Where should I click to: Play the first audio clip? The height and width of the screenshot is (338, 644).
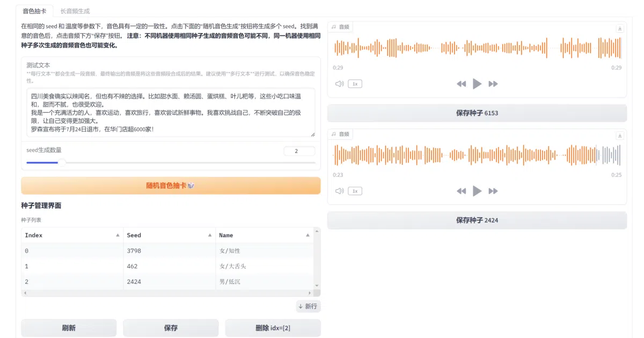[x=477, y=84]
